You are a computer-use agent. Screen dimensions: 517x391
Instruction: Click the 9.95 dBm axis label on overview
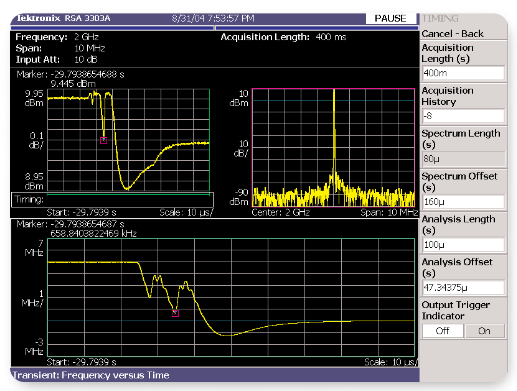[34, 98]
